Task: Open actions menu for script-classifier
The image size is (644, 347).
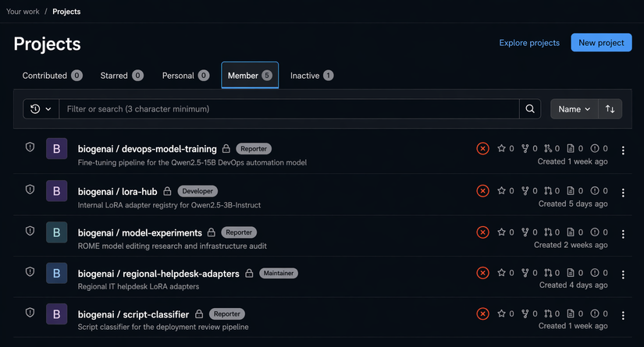Action: pyautogui.click(x=623, y=315)
